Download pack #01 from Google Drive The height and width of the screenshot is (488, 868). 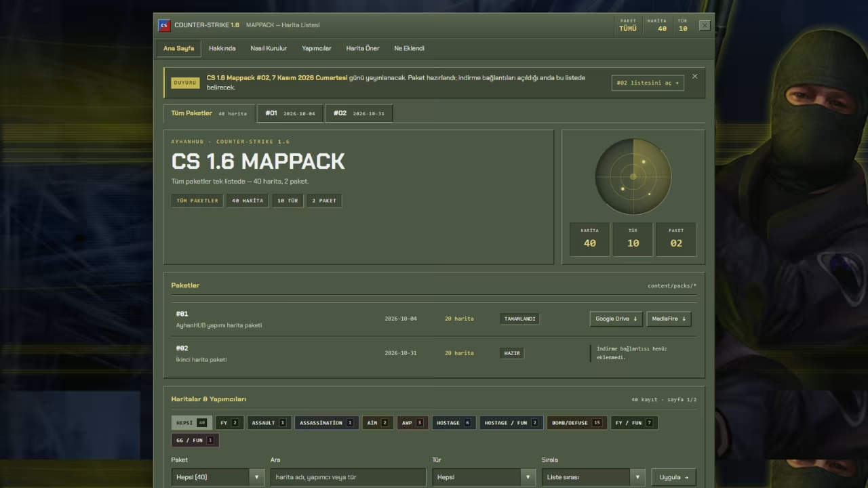pos(616,319)
